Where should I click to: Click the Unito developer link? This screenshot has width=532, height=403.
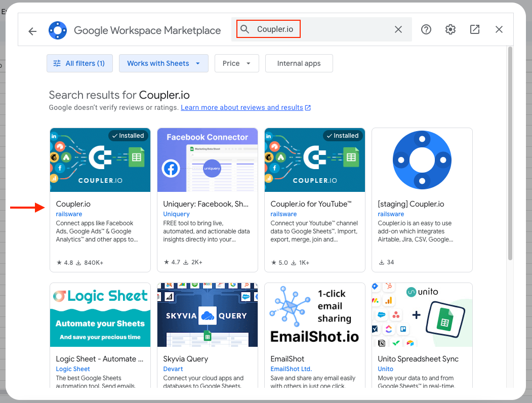(x=385, y=369)
